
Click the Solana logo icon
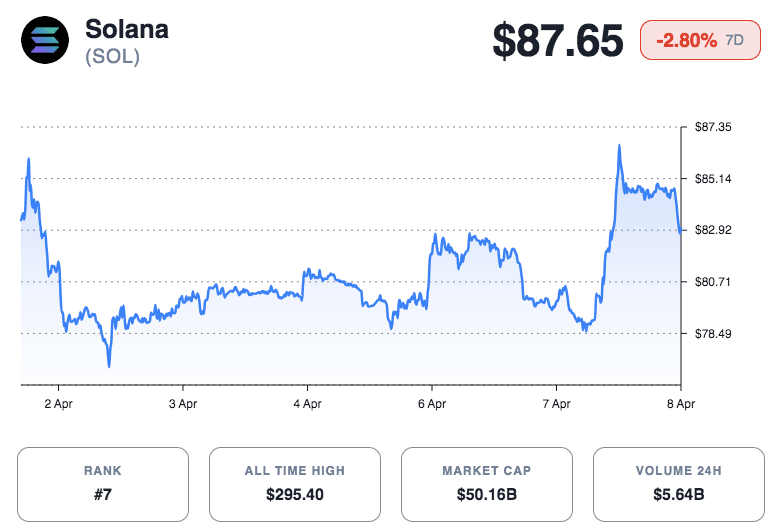pyautogui.click(x=45, y=42)
